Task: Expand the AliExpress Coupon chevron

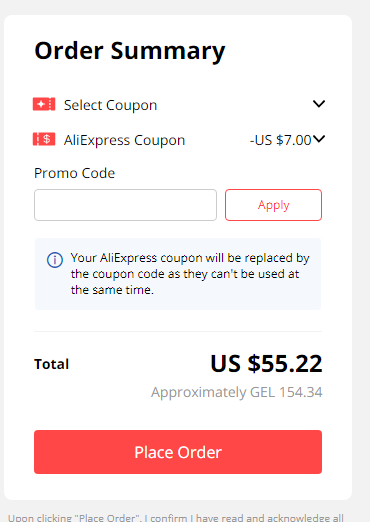Action: pos(319,139)
